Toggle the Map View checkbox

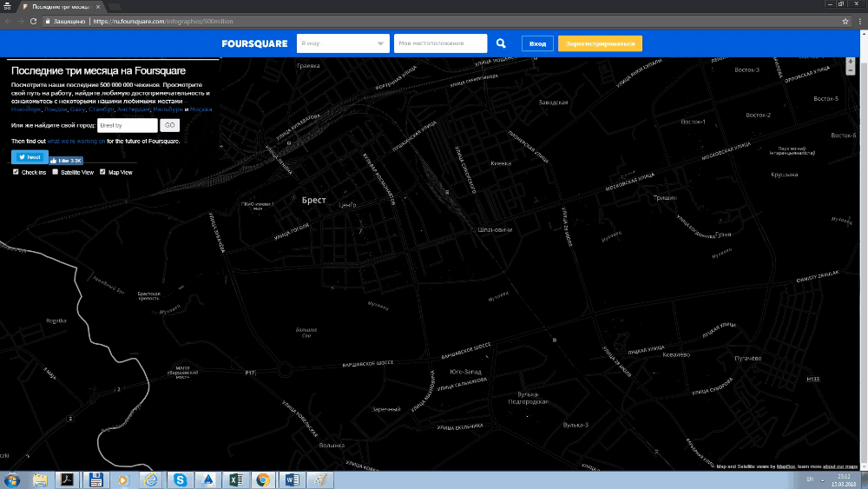pyautogui.click(x=102, y=172)
